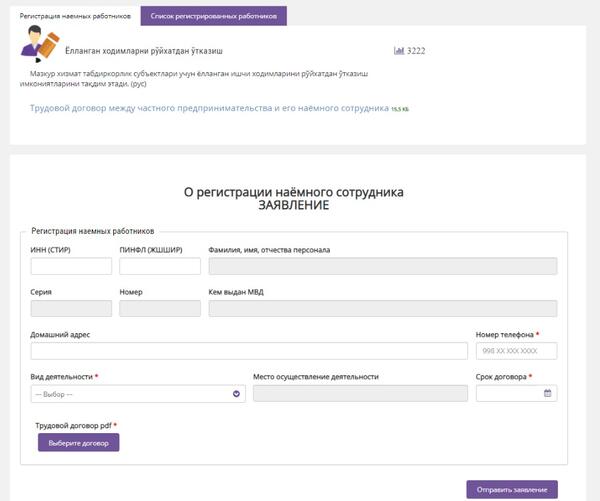The width and height of the screenshot is (600, 501).
Task: Click the Номер телефона input field
Action: point(516,351)
